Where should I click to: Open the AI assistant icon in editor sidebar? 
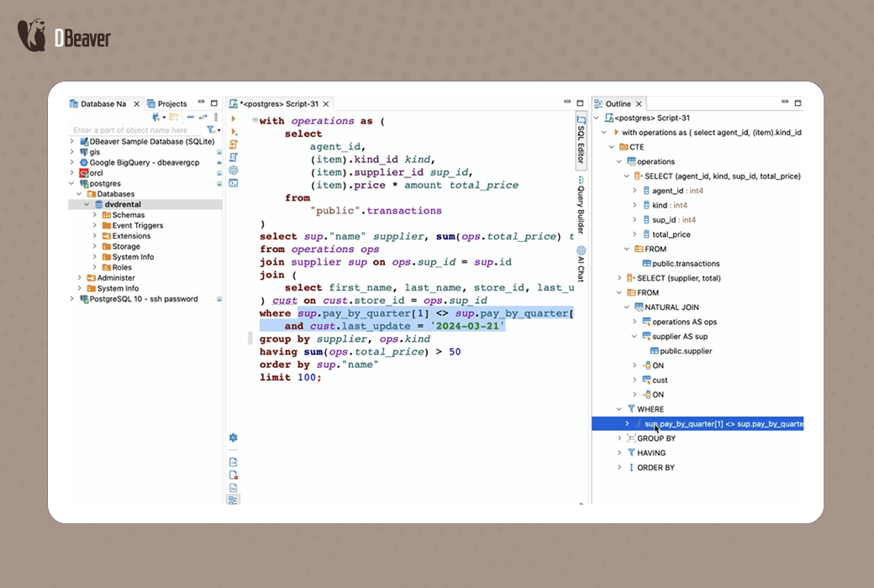[x=234, y=170]
